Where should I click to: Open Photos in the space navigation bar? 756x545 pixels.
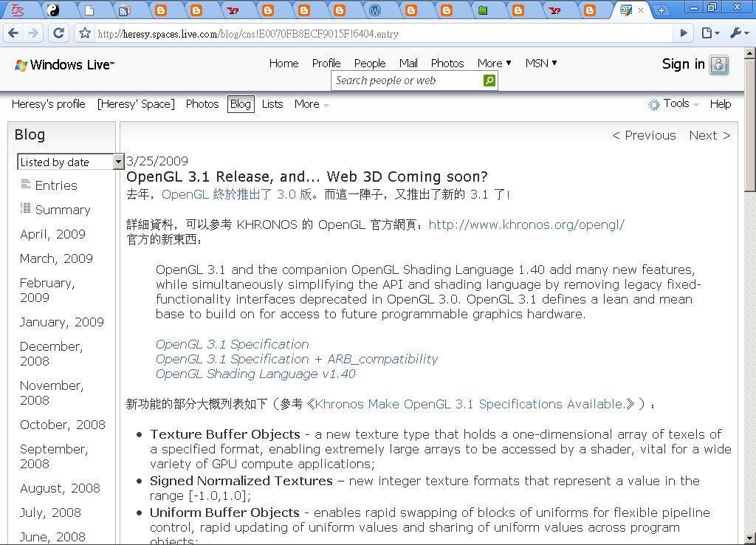point(202,104)
